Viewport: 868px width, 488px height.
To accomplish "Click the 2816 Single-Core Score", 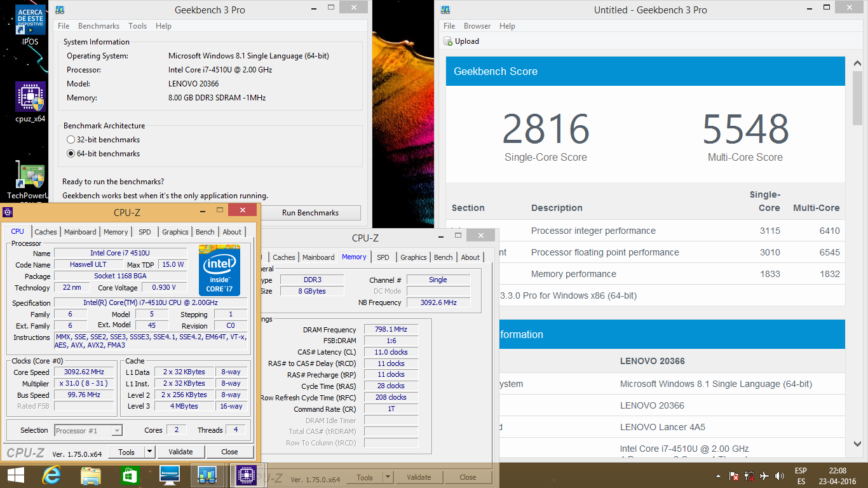I will [x=546, y=130].
